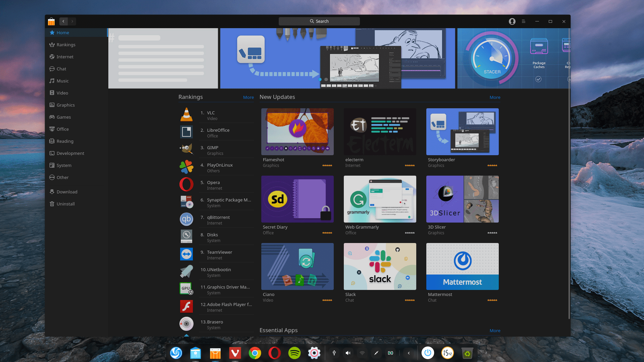Open the Chat section
Image resolution: width=644 pixels, height=362 pixels.
click(x=61, y=69)
